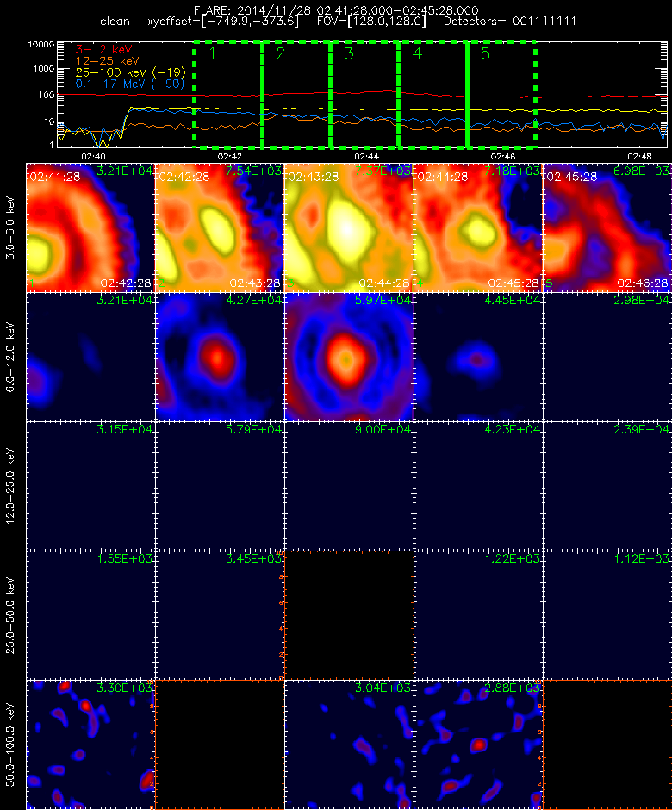Open the 50.0-100.0 keV image with peak 3.30E+03

[90, 745]
